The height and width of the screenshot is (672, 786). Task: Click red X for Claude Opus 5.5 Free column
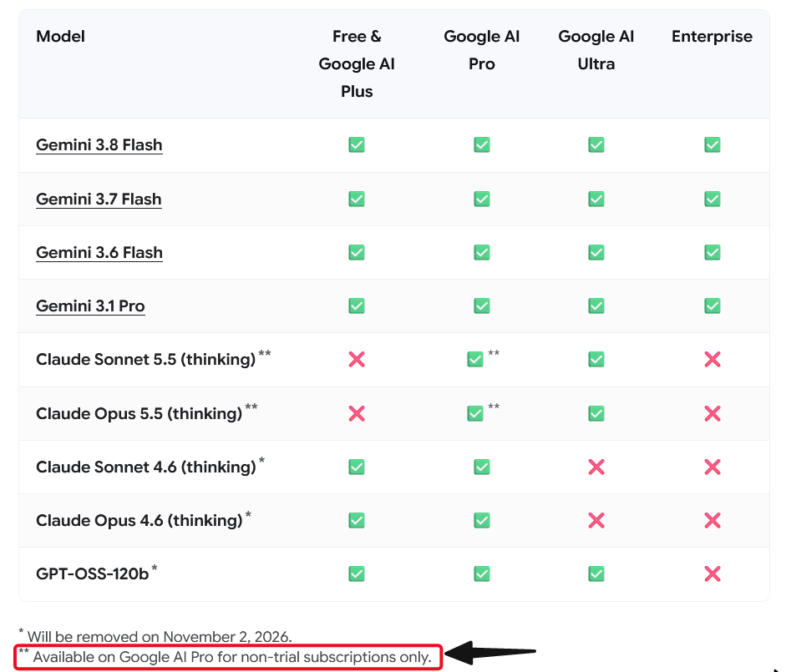357,413
